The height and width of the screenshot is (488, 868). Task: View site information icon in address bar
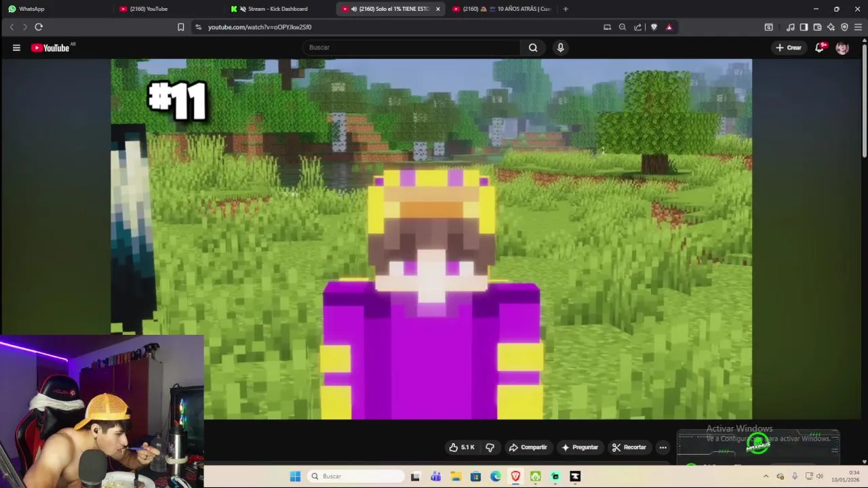coord(198,27)
